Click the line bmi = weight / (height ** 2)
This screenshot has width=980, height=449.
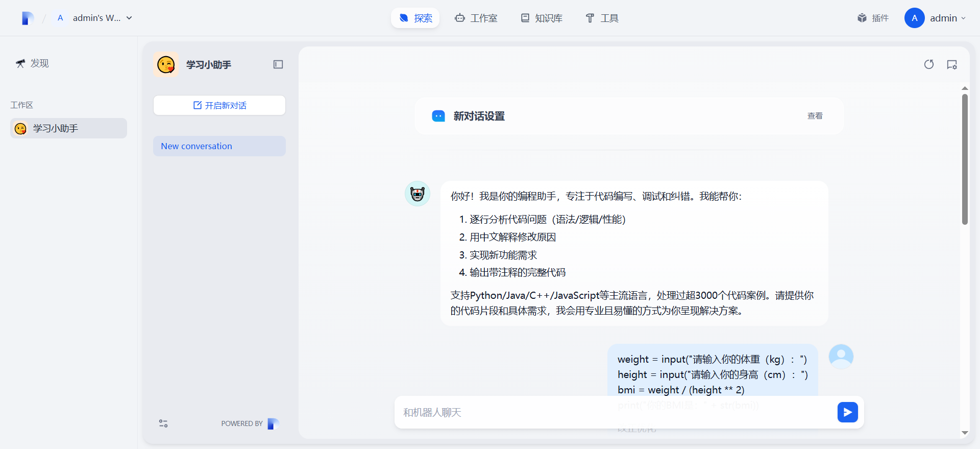pos(681,390)
